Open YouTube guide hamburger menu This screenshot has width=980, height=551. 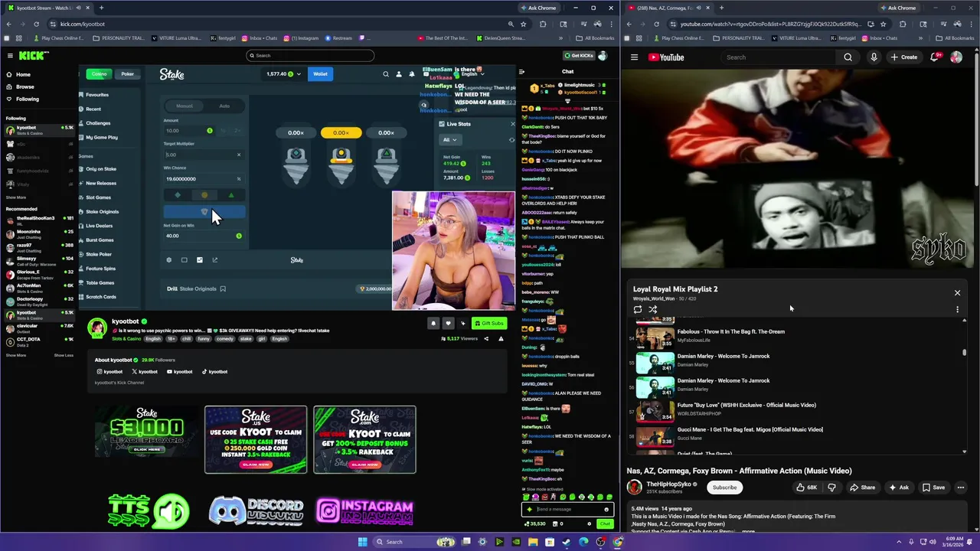pos(634,57)
